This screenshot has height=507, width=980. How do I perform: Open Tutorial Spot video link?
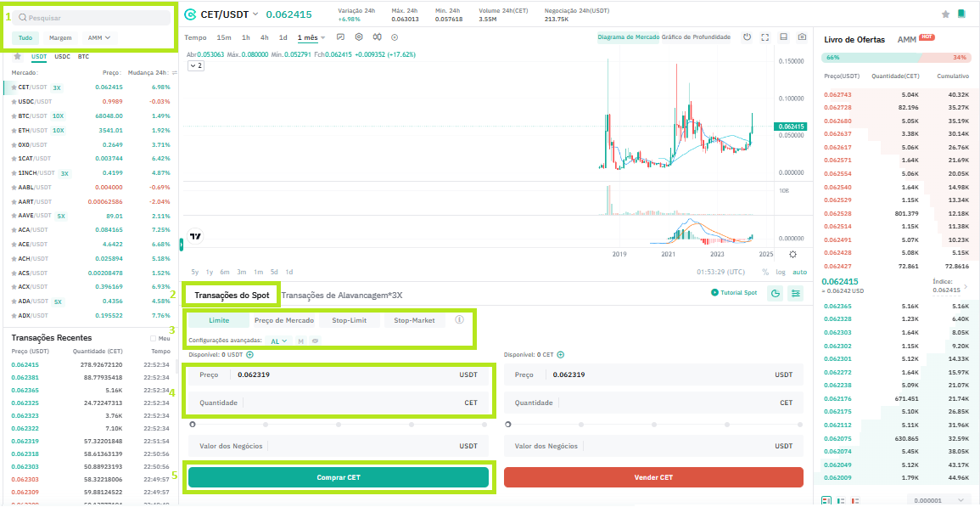[734, 292]
